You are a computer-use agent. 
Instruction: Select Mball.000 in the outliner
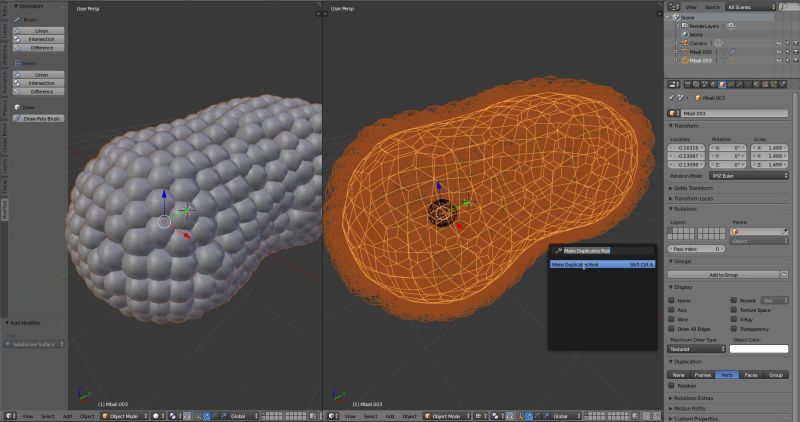(x=701, y=52)
